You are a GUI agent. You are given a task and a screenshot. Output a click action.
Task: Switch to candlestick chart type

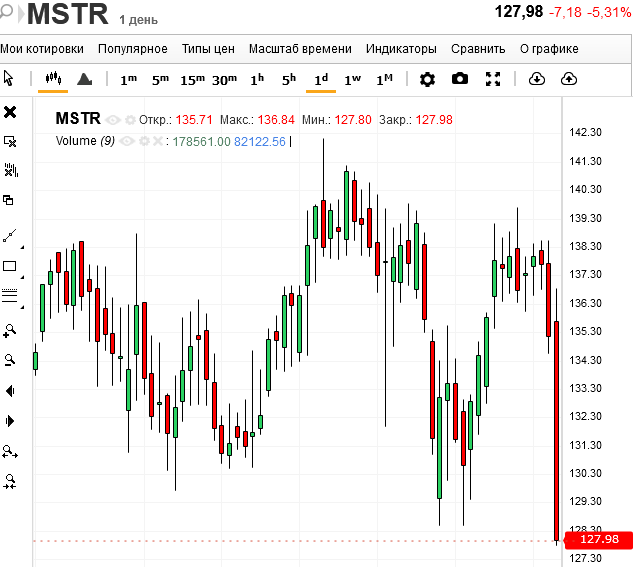point(53,78)
